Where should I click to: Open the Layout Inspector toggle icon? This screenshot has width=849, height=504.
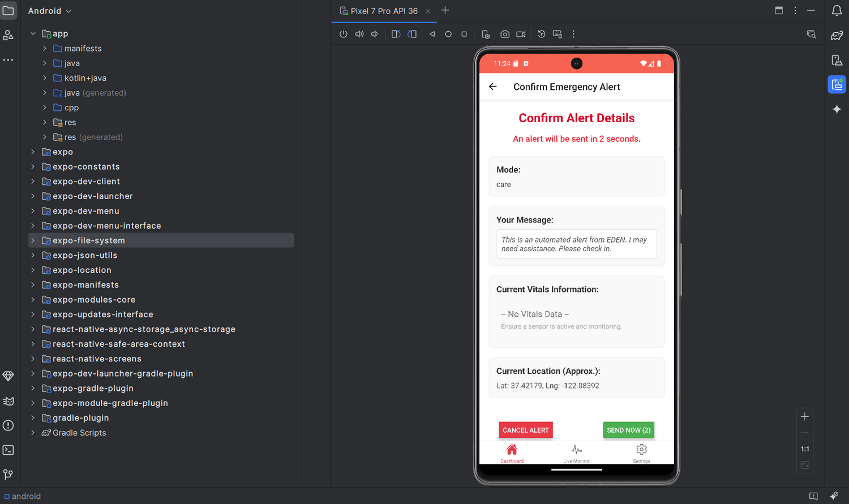pyautogui.click(x=811, y=34)
